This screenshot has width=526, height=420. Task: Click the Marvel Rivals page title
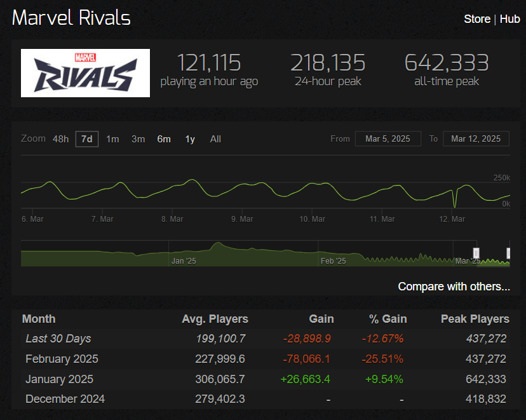coord(71,18)
